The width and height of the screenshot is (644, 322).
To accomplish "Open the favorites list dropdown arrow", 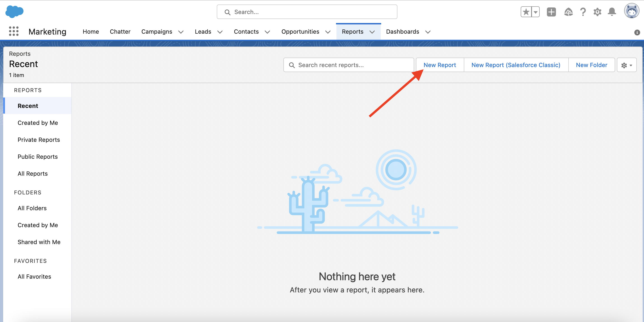I will (536, 12).
